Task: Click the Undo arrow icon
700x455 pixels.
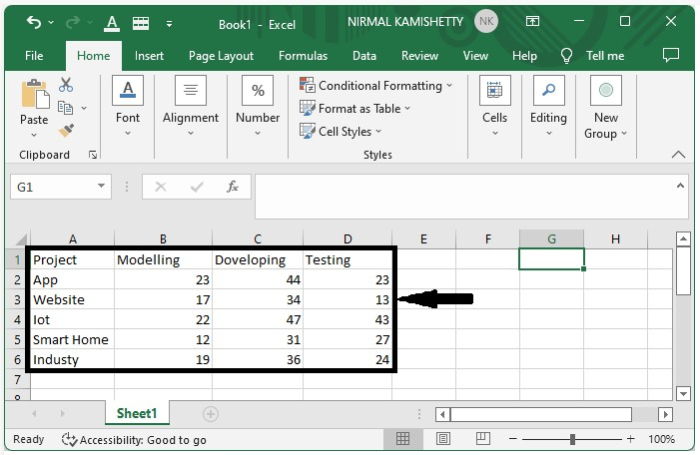Action: [34, 21]
